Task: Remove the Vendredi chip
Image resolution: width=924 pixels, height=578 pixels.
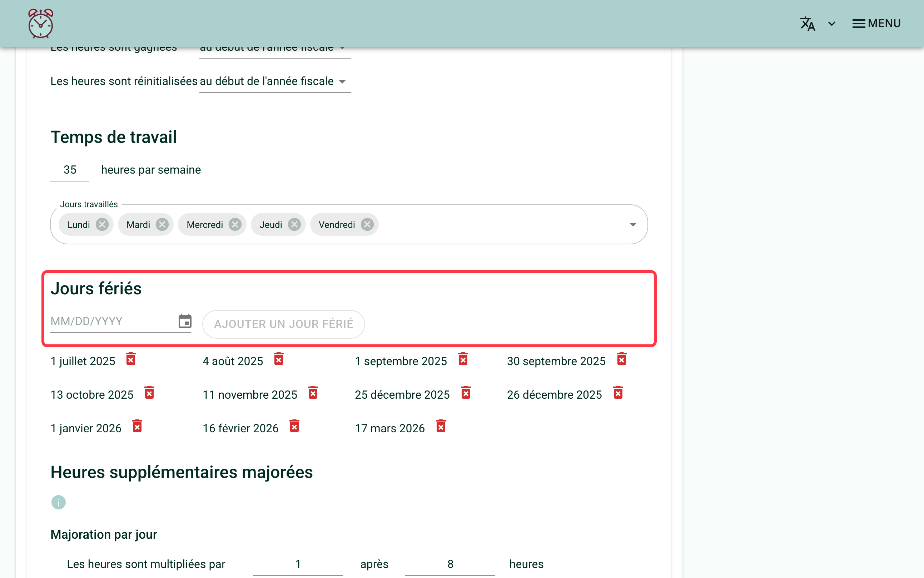Action: pos(367,224)
